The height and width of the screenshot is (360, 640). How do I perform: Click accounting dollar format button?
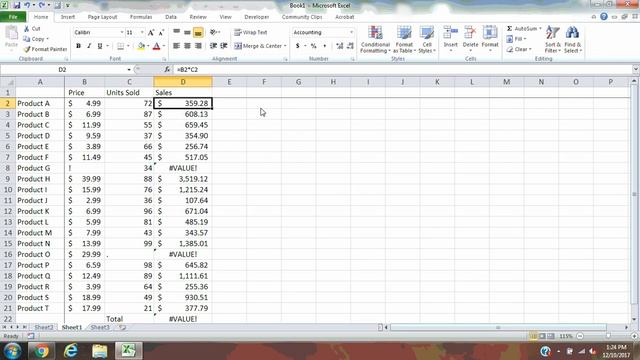[x=298, y=46]
